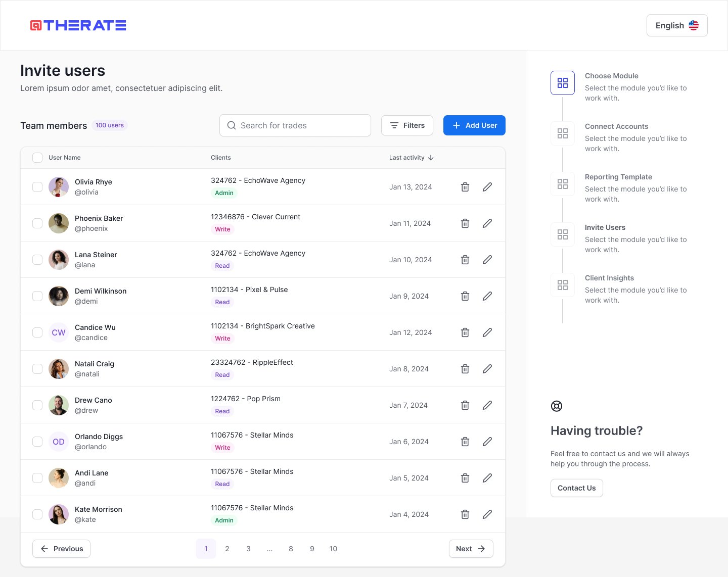
Task: Open edit for Natali Craig row
Action: tap(487, 369)
